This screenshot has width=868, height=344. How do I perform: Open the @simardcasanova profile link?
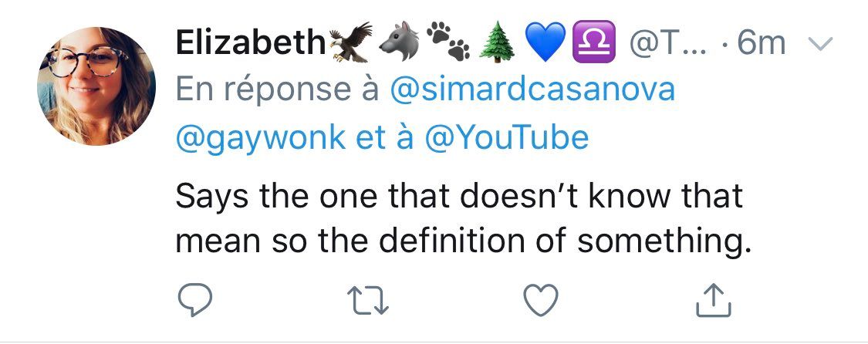pyautogui.click(x=533, y=90)
